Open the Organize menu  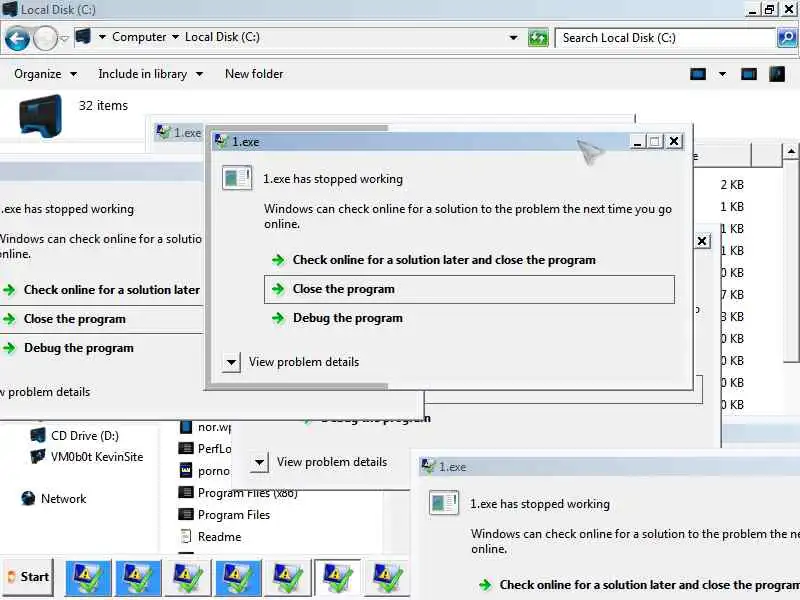coord(45,74)
